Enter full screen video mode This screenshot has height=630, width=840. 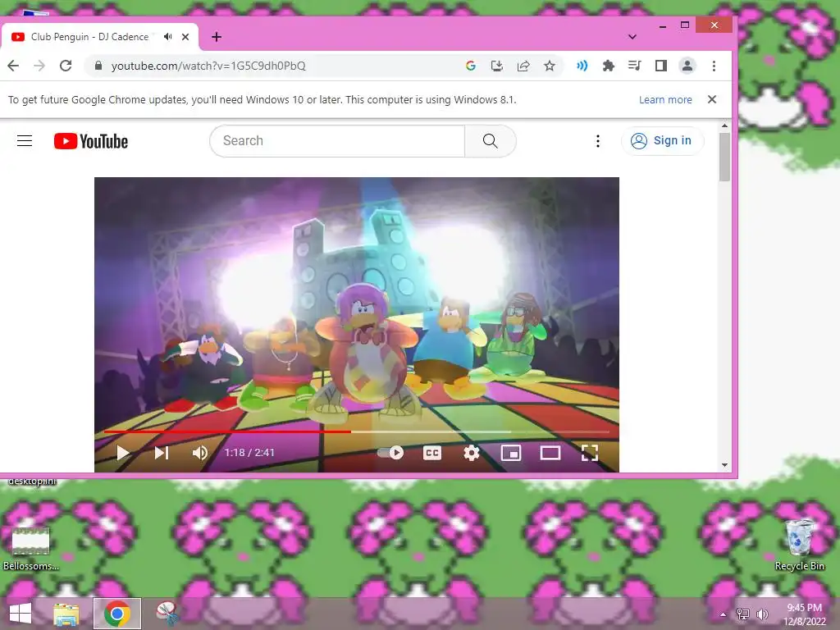point(590,453)
